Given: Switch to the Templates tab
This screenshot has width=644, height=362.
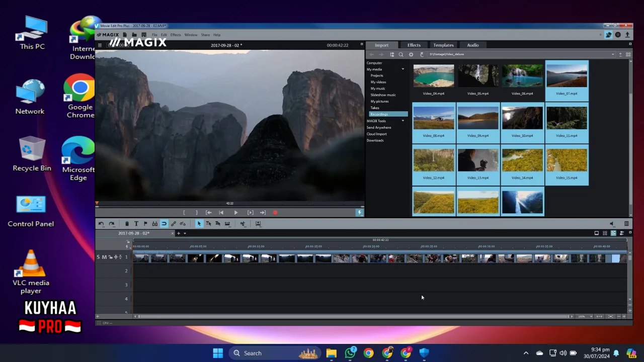Looking at the screenshot, I should tap(443, 45).
